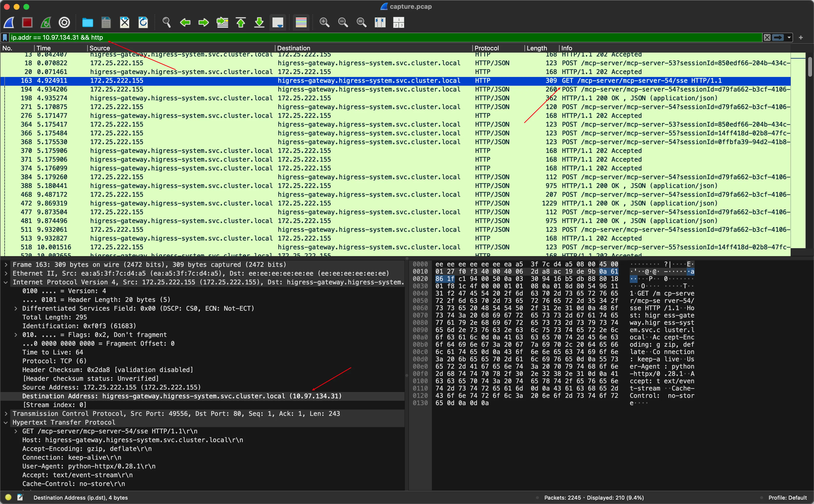Toggle packet list colorization with the striped lines icon
The height and width of the screenshot is (504, 814).
pyautogui.click(x=301, y=23)
